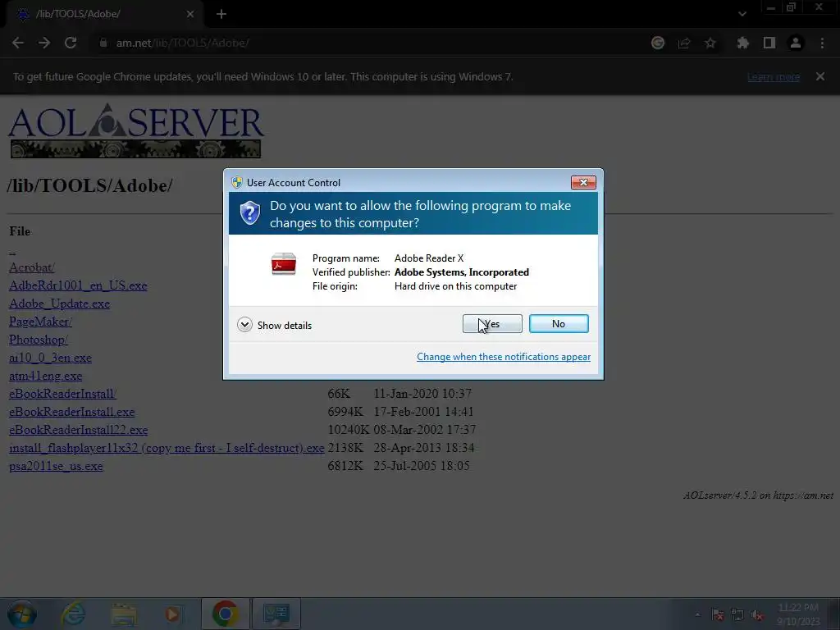Click ai10_0_3en.exe link
The image size is (840, 630).
[50, 358]
